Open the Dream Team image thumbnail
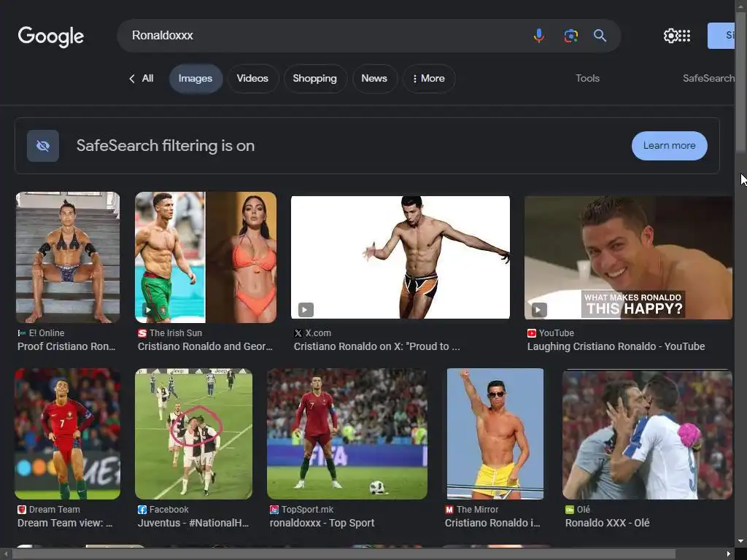The height and width of the screenshot is (560, 747). pyautogui.click(x=67, y=434)
